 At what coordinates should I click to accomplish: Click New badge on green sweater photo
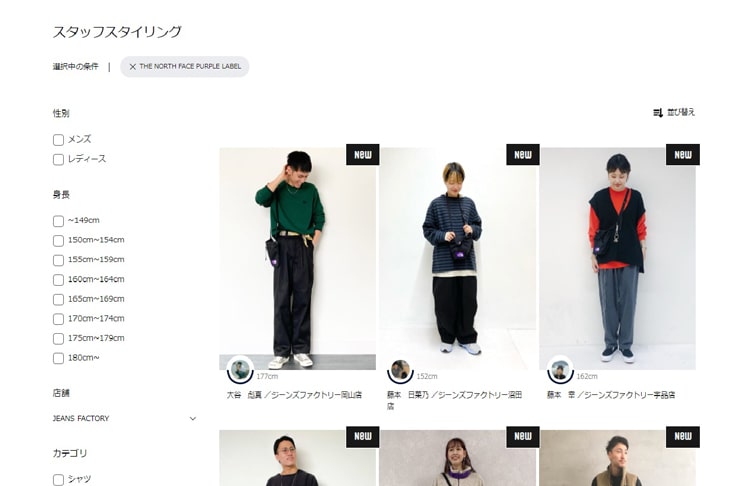click(363, 155)
